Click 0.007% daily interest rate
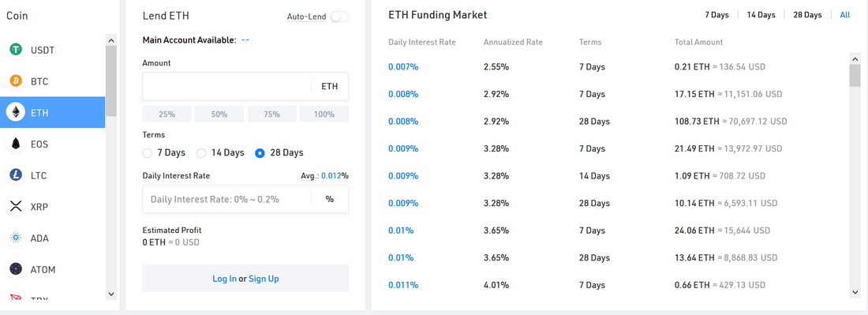 (x=403, y=67)
